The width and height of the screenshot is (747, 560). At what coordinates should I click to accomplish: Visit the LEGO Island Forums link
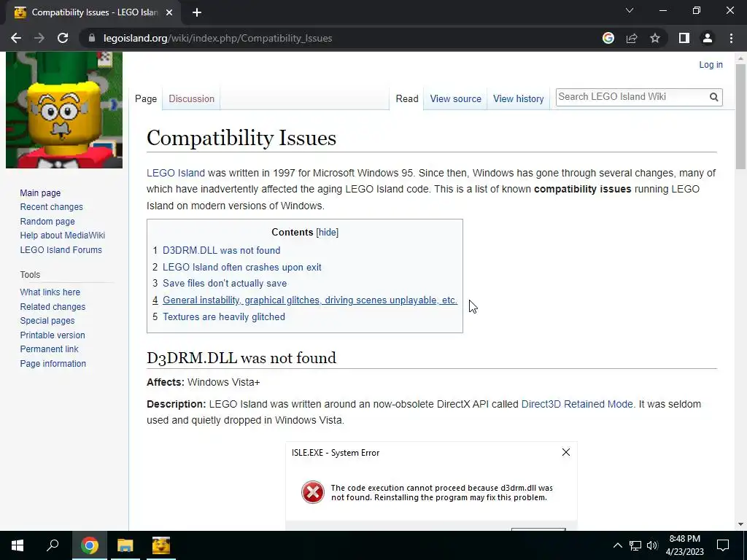(x=61, y=249)
